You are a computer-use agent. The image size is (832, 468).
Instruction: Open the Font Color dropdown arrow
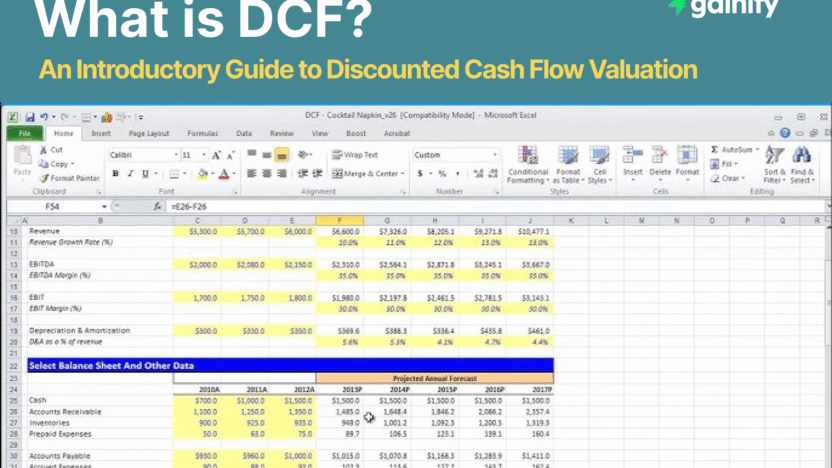[233, 174]
